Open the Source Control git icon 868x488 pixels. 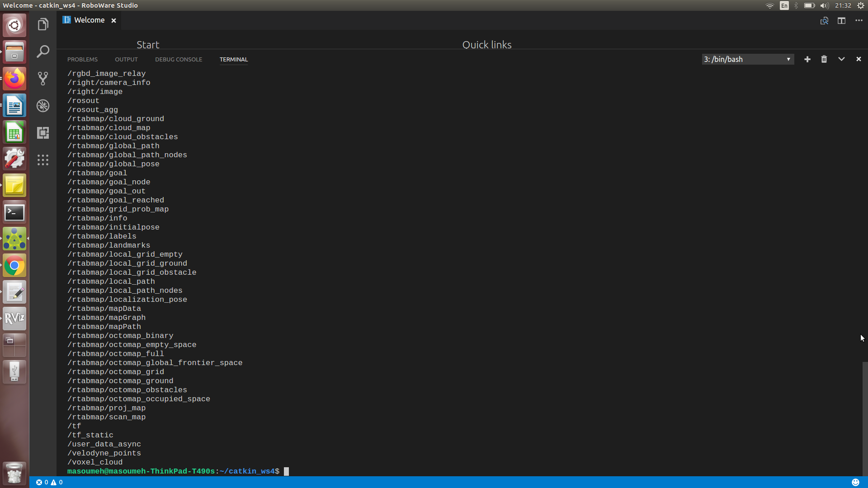coord(43,79)
